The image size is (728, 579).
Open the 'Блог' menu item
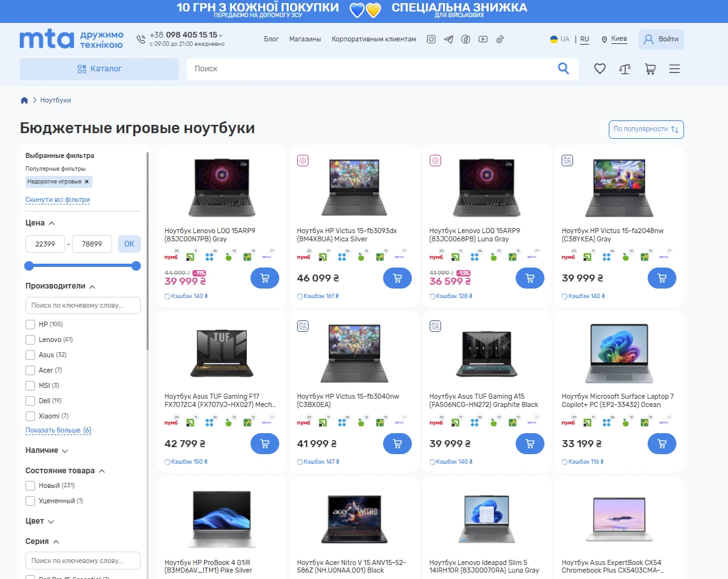[271, 39]
